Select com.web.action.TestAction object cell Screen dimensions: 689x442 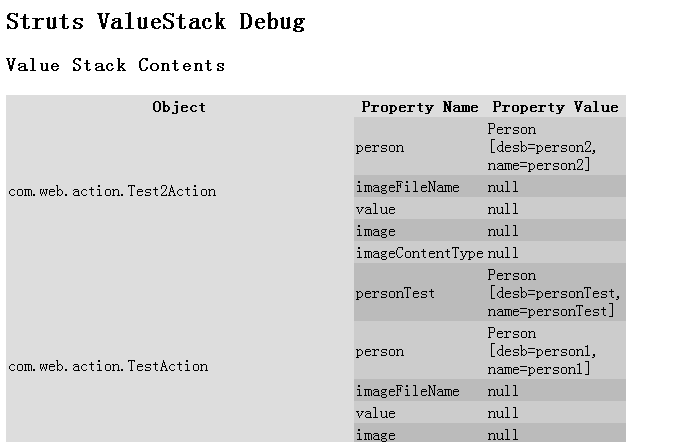pos(108,366)
